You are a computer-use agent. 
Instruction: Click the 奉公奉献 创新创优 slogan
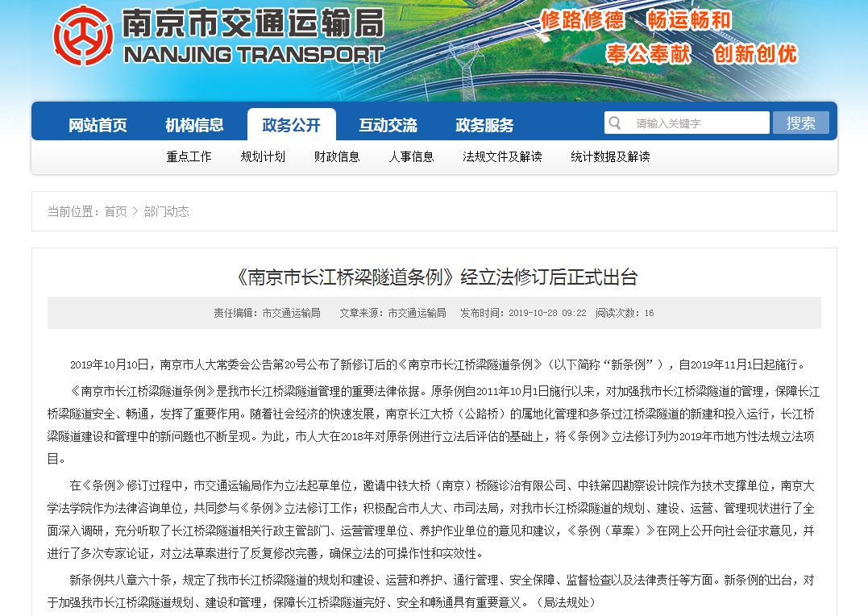pyautogui.click(x=701, y=54)
